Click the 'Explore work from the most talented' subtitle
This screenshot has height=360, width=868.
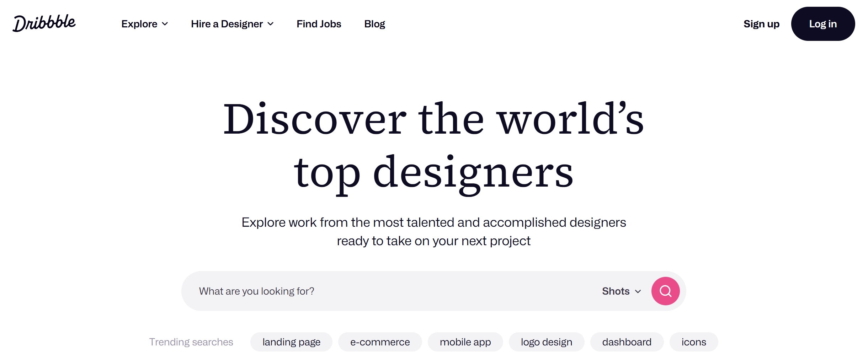[434, 231]
